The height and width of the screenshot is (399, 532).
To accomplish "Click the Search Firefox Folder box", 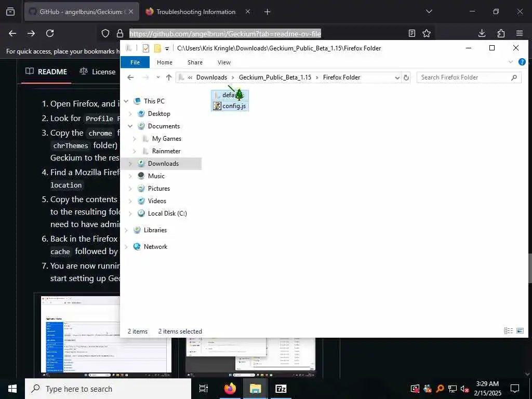I will [x=469, y=77].
